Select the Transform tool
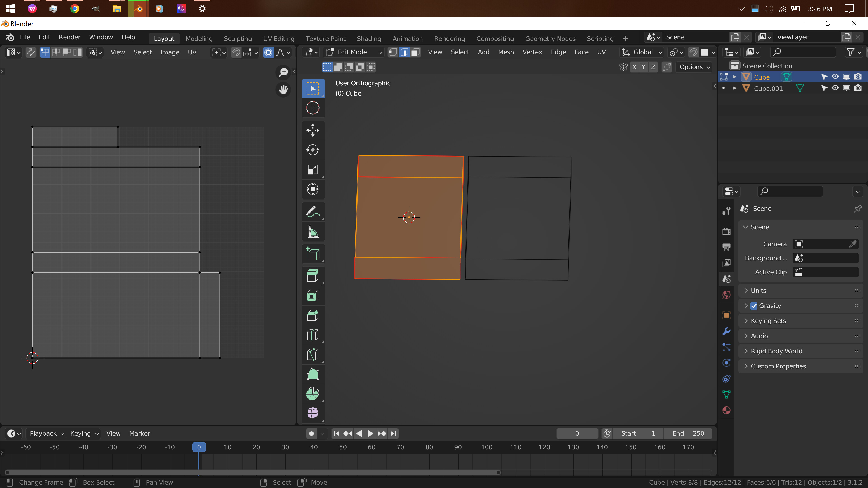Viewport: 868px width, 488px height. [313, 189]
